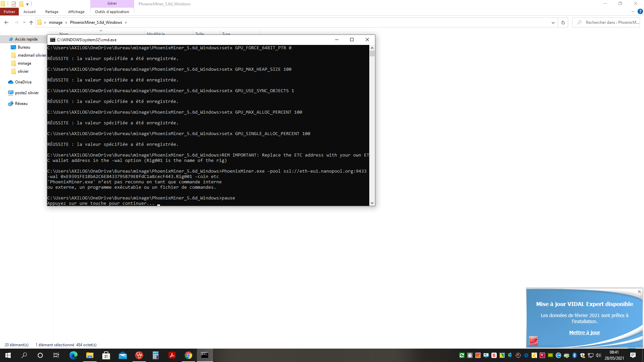Screen dimensions: 644x362
Task: Select the minage folder in Accès rapide
Action: tap(24, 63)
